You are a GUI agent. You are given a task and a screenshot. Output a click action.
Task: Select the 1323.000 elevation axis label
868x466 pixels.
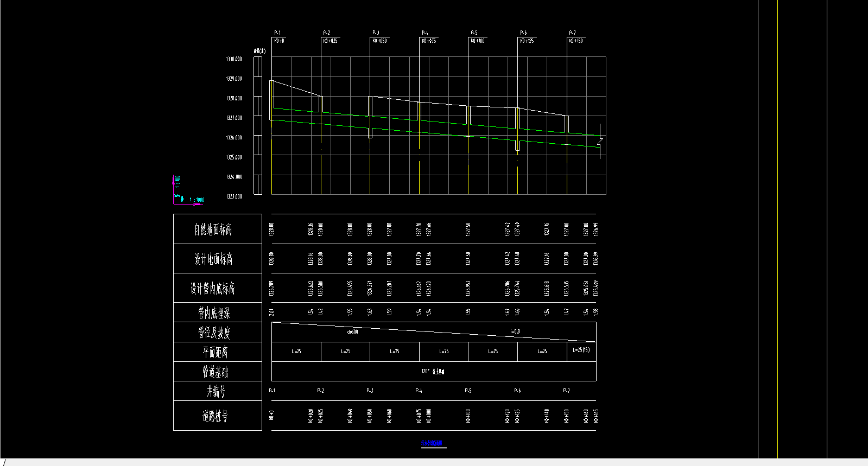pos(234,196)
